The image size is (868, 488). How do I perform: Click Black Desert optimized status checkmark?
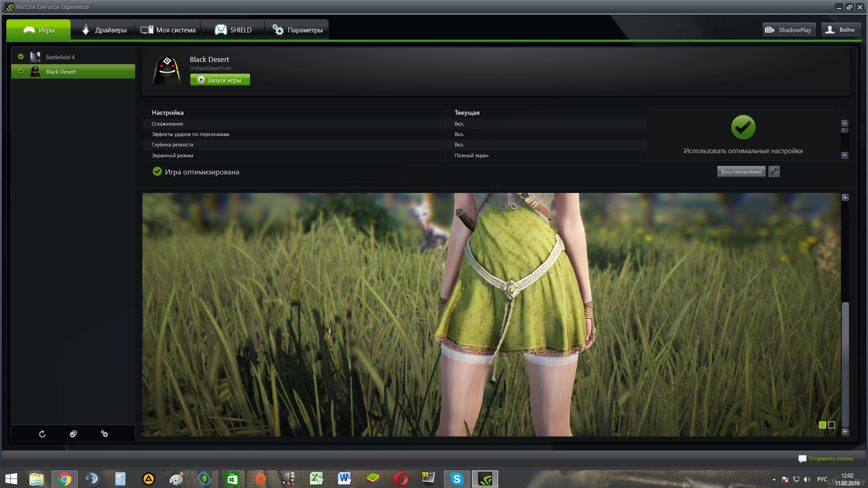click(21, 71)
